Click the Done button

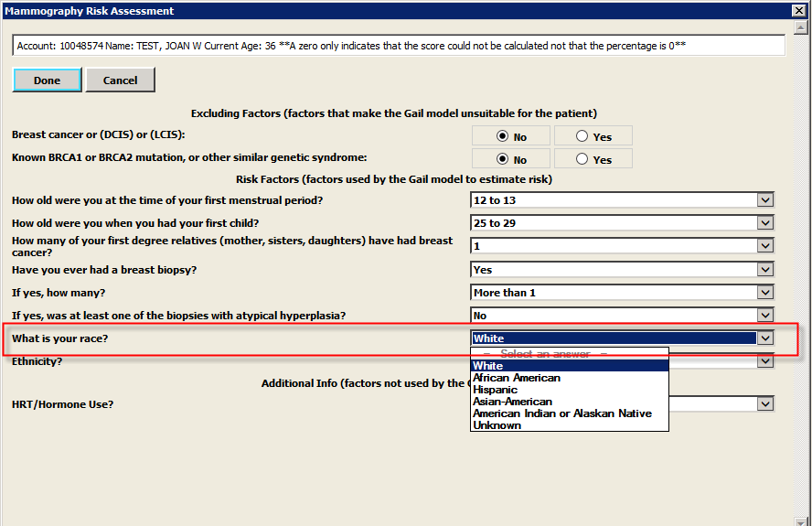click(47, 81)
